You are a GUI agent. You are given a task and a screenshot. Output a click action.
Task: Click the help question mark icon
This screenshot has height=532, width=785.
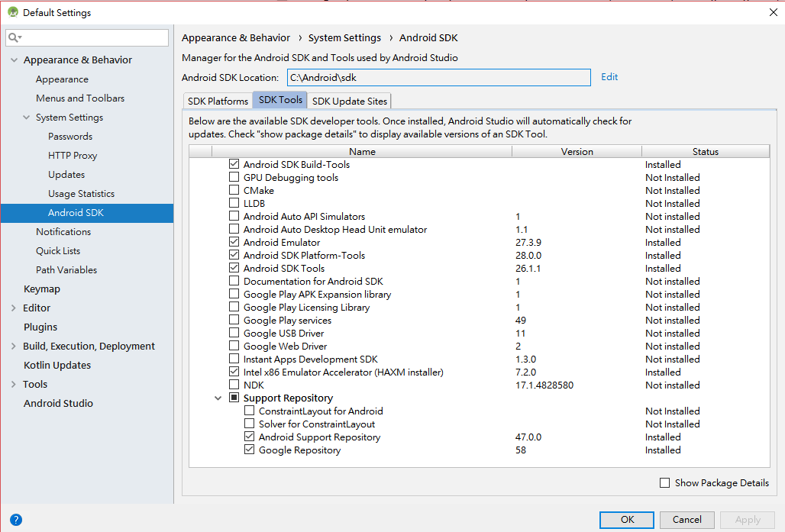(x=16, y=520)
